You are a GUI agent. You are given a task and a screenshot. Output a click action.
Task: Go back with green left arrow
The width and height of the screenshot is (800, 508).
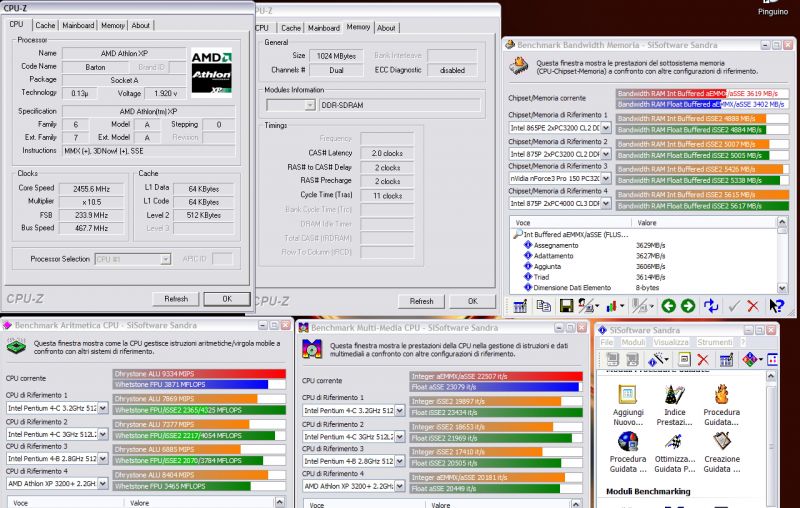(x=668, y=306)
